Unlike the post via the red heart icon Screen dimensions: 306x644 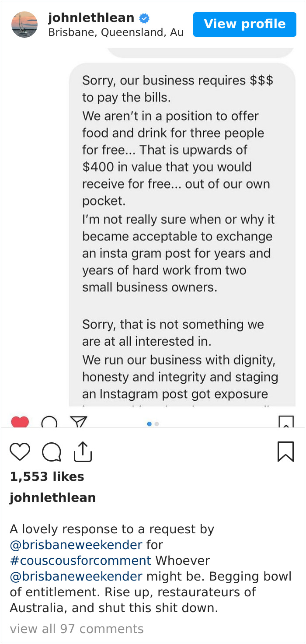pyautogui.click(x=20, y=421)
